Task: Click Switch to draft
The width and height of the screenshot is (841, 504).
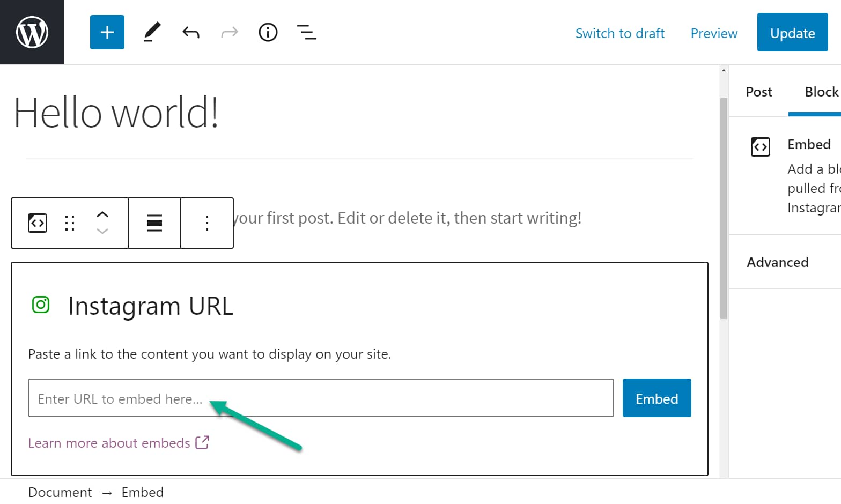Action: (x=620, y=33)
